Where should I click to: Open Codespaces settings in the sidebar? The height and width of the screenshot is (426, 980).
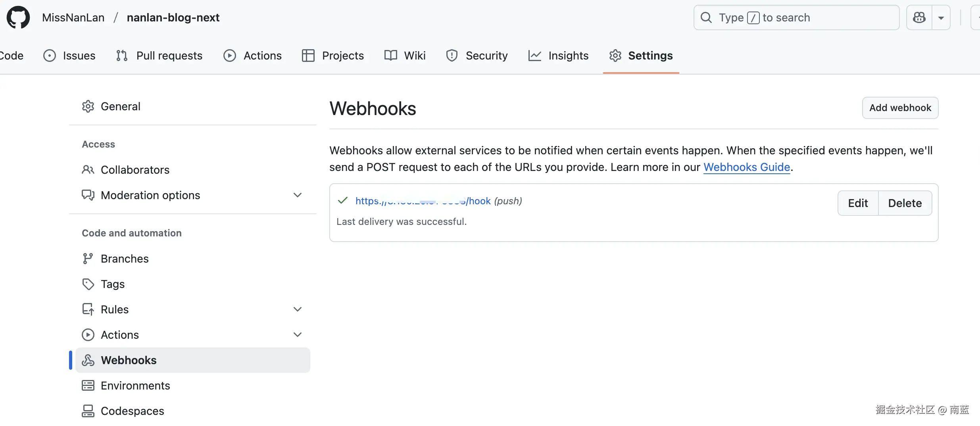pos(132,411)
